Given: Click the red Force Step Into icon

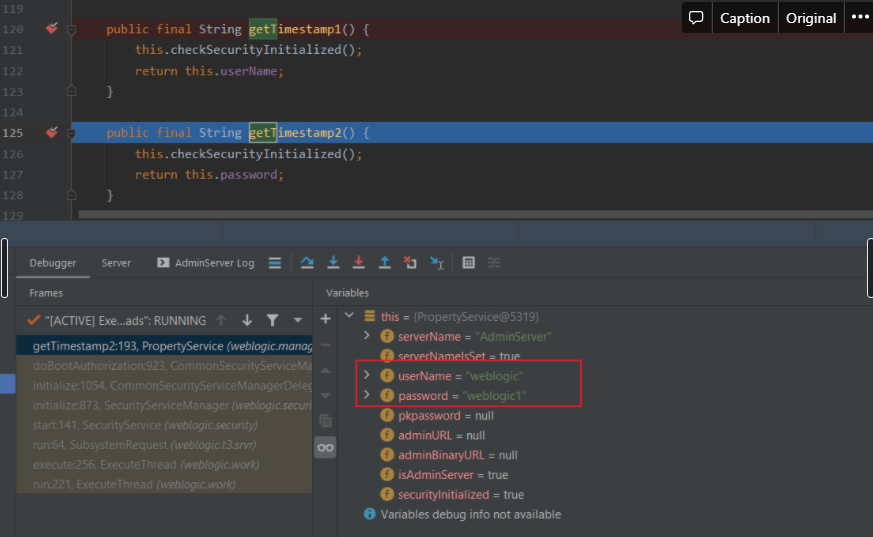Looking at the screenshot, I should coord(359,263).
